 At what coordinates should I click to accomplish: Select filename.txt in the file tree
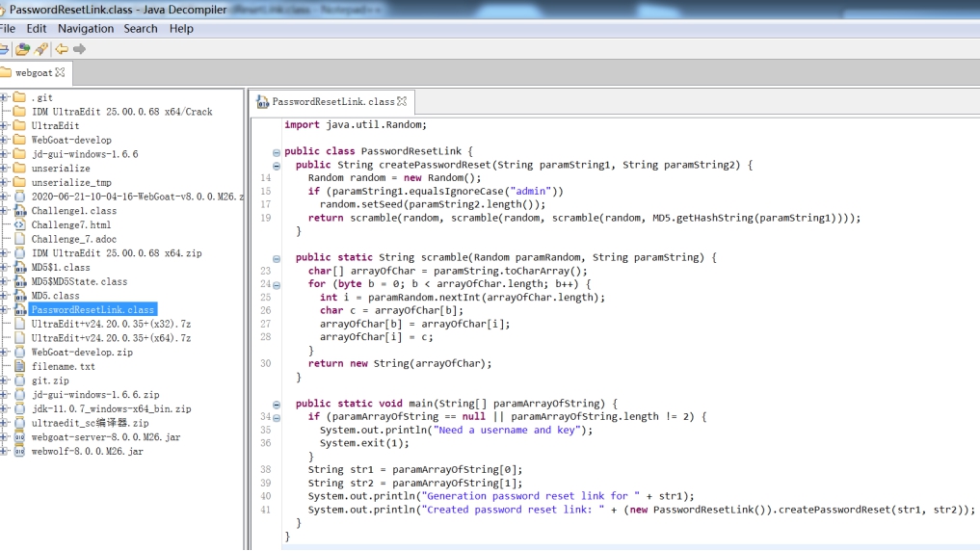pyautogui.click(x=64, y=366)
